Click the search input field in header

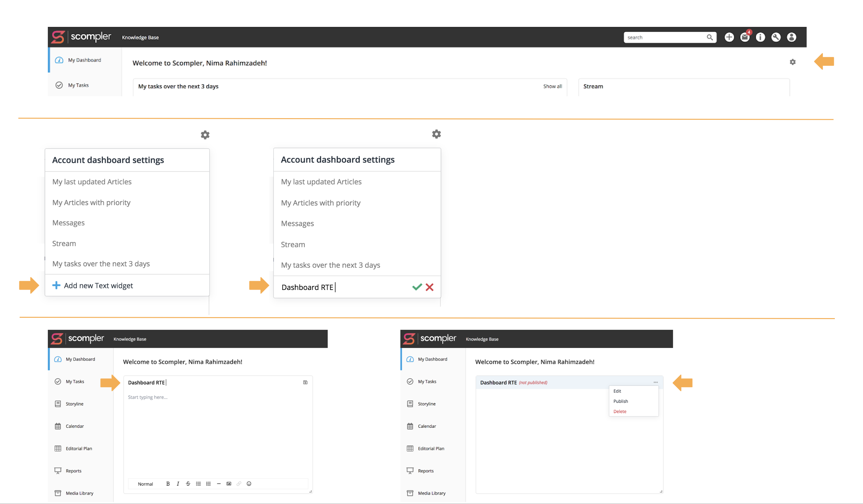664,37
